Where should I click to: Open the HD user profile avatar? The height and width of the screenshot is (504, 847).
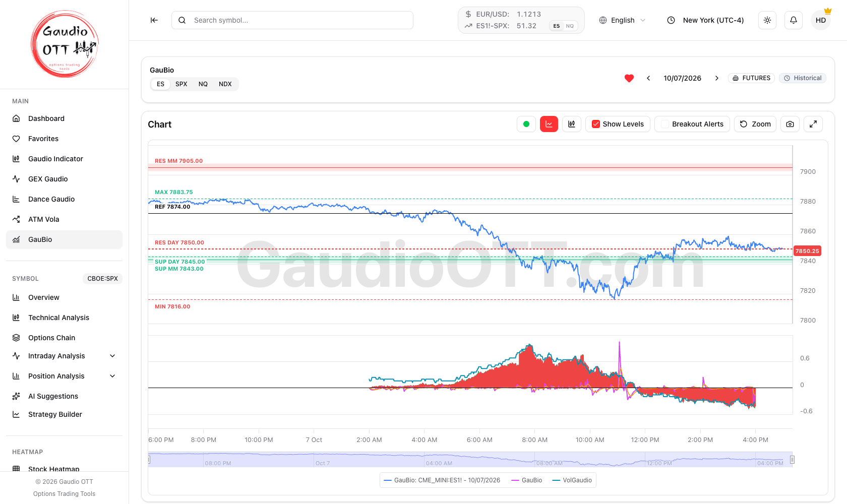click(821, 20)
